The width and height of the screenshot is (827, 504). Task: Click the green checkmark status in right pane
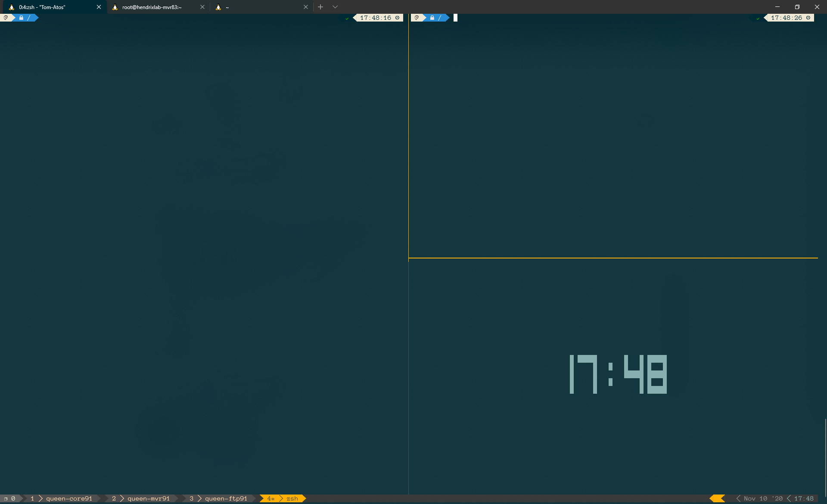758,18
